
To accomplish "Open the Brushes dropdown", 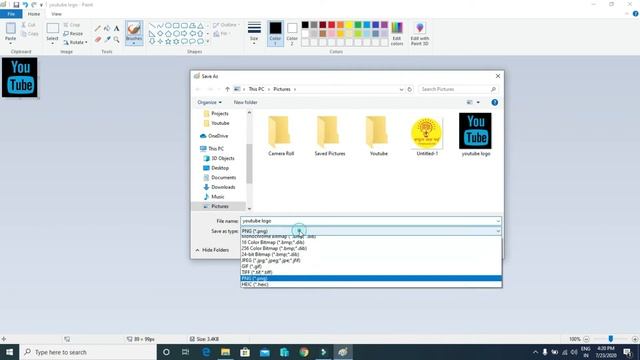I will [134, 42].
